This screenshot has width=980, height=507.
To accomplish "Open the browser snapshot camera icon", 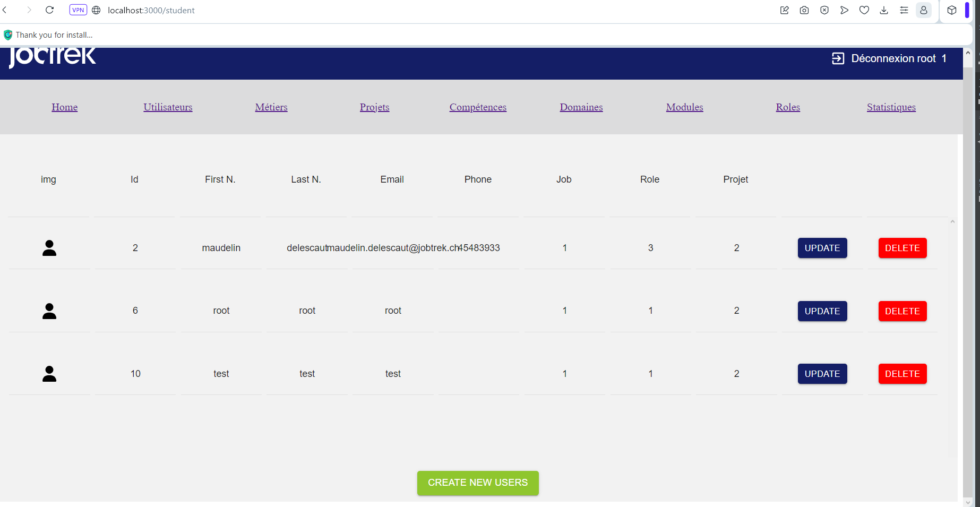I will tap(804, 10).
